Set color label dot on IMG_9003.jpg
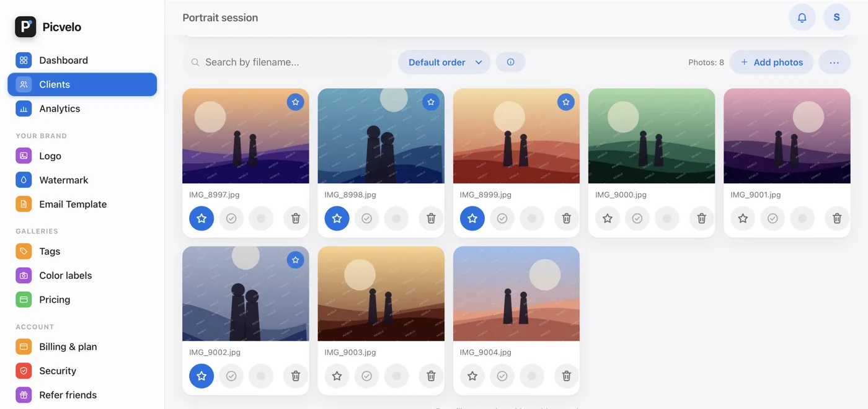This screenshot has height=409, width=868. click(x=396, y=376)
